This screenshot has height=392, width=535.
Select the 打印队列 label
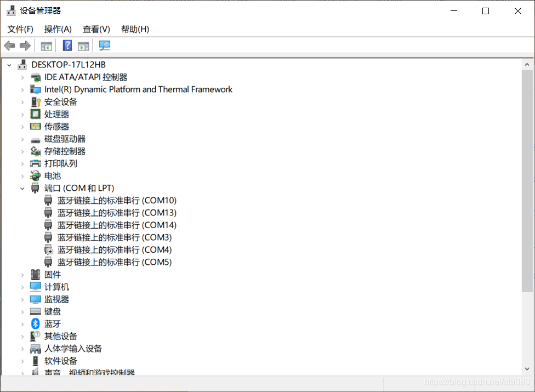point(61,163)
